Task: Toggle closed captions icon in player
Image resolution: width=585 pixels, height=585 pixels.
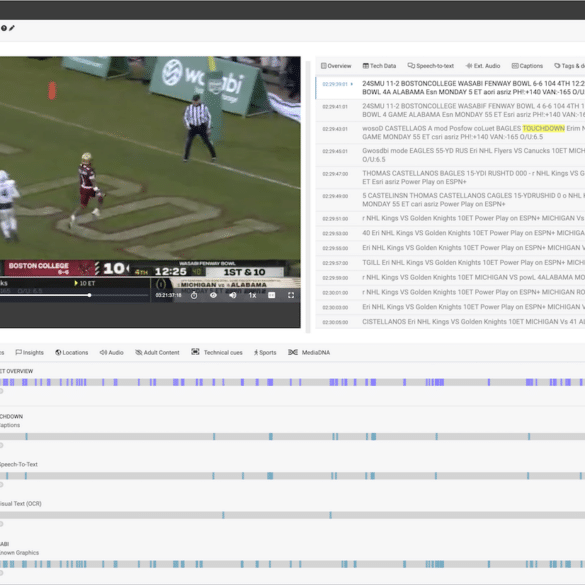Action: coord(272,295)
